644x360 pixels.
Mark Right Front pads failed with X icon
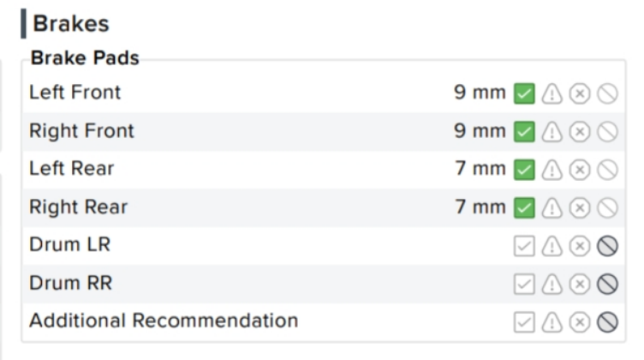(580, 131)
